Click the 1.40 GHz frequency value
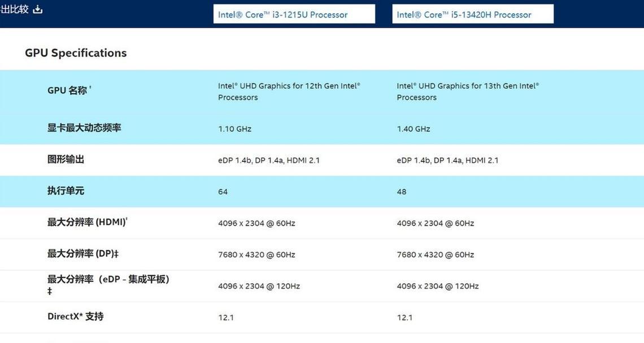 coord(413,129)
